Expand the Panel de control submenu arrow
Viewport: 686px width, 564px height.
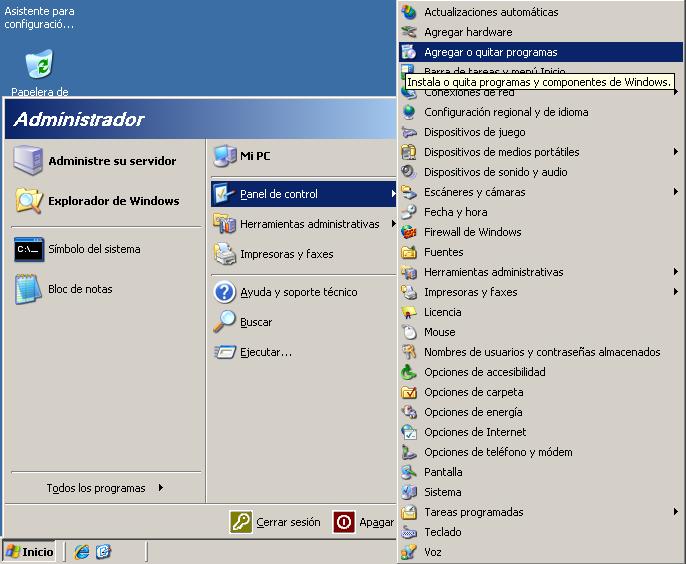(393, 193)
